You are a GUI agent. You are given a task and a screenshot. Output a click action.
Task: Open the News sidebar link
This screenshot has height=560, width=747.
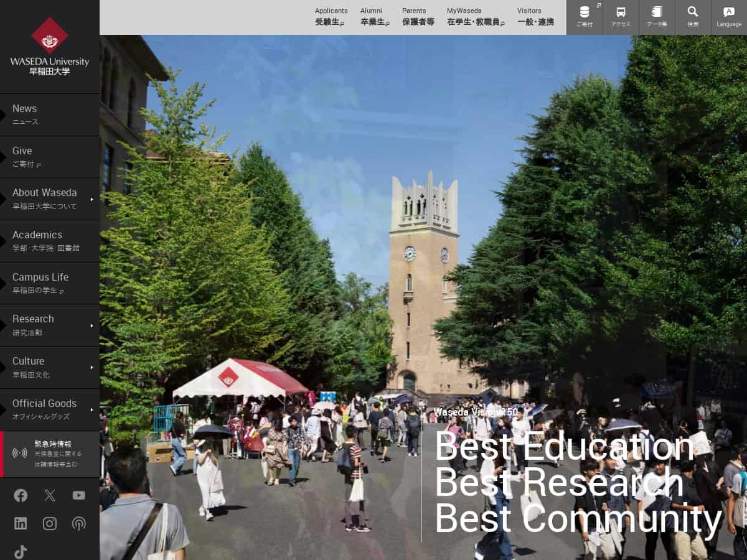49,114
